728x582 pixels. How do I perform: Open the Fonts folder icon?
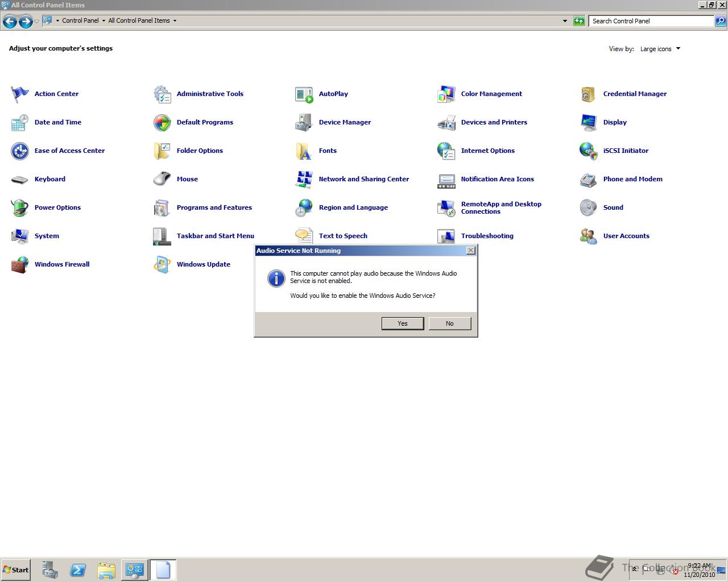tap(304, 151)
